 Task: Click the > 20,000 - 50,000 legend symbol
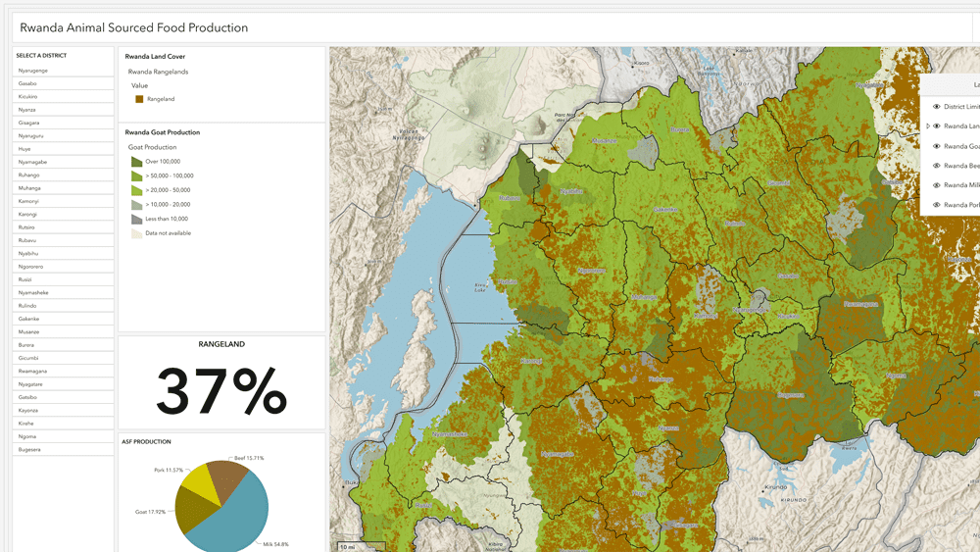pyautogui.click(x=137, y=190)
